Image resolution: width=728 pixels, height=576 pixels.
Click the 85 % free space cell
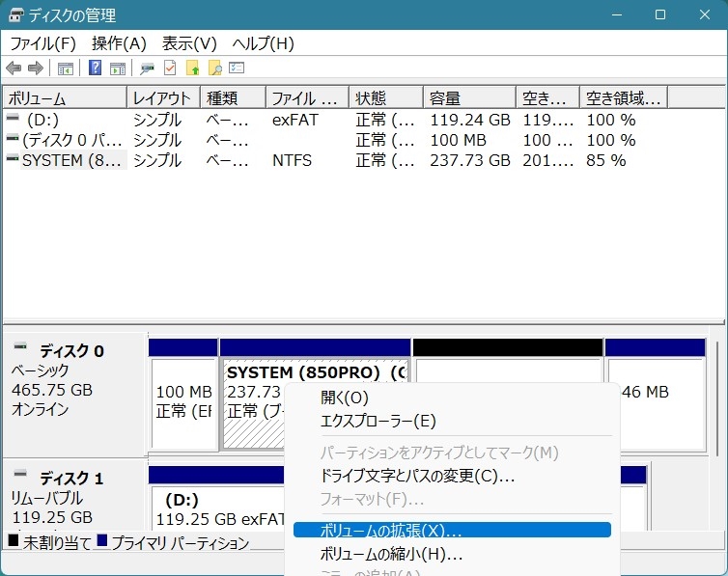(606, 160)
